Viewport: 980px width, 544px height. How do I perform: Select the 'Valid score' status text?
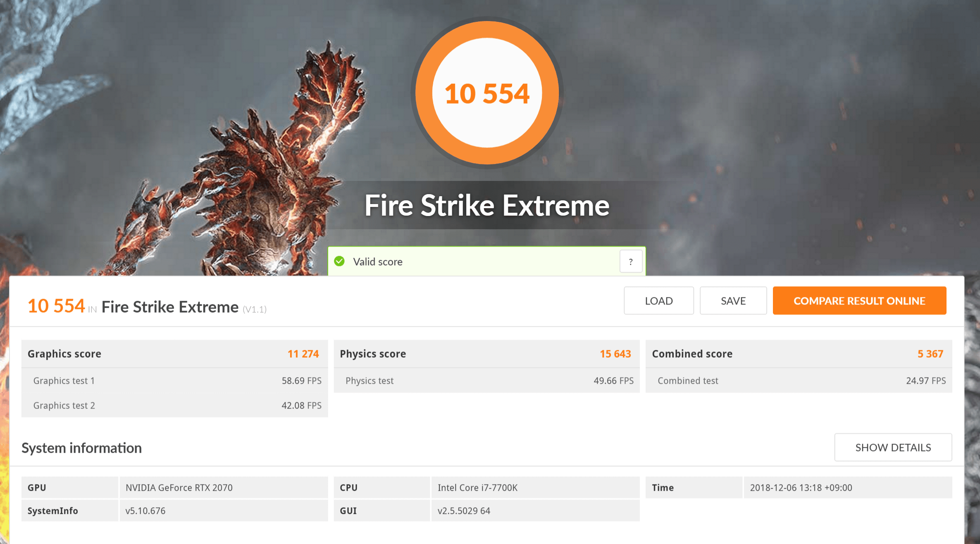(x=378, y=261)
